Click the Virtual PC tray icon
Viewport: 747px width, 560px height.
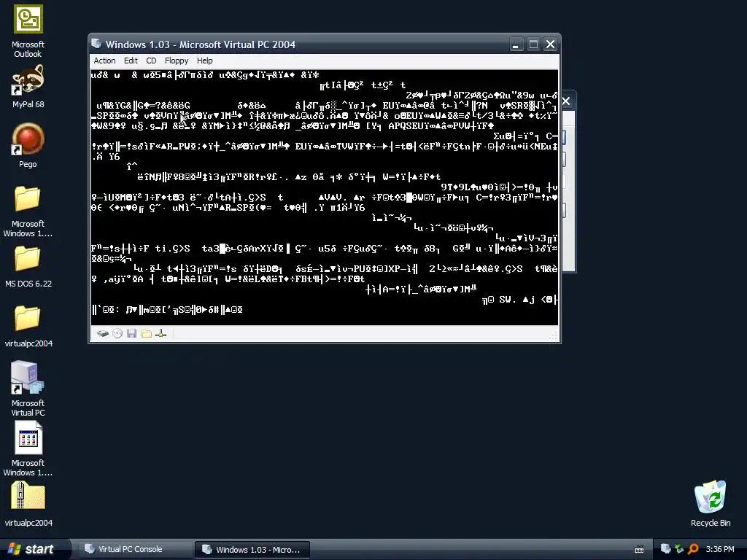(x=665, y=549)
